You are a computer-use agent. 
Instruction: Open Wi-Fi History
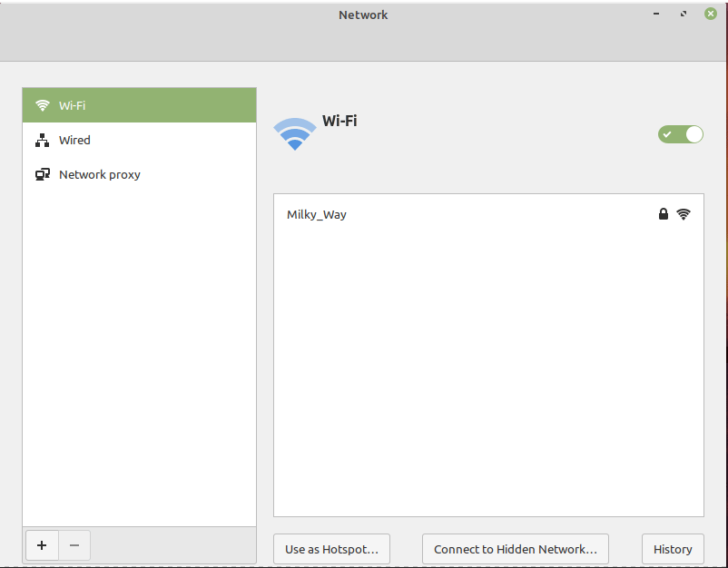pyautogui.click(x=673, y=549)
